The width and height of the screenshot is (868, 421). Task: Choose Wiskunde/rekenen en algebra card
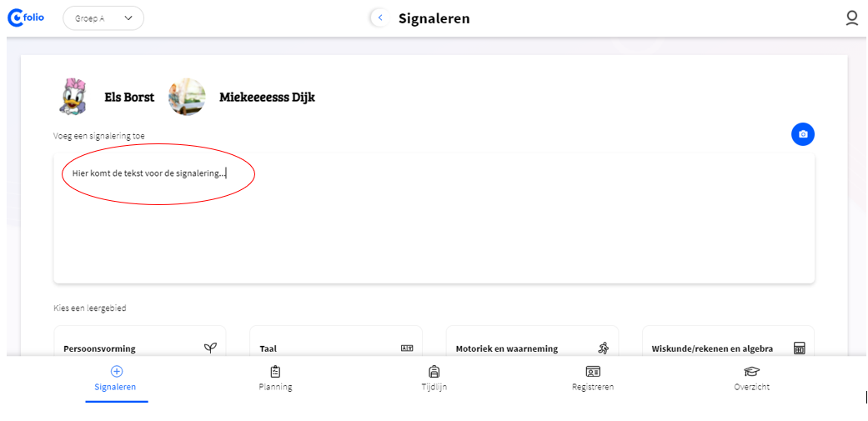[x=729, y=341]
